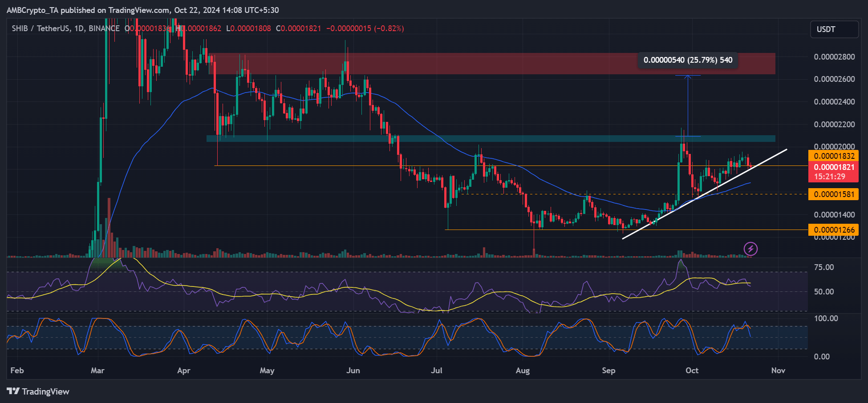
Task: Click the RSI 75.00 scale label
Action: pyautogui.click(x=823, y=267)
